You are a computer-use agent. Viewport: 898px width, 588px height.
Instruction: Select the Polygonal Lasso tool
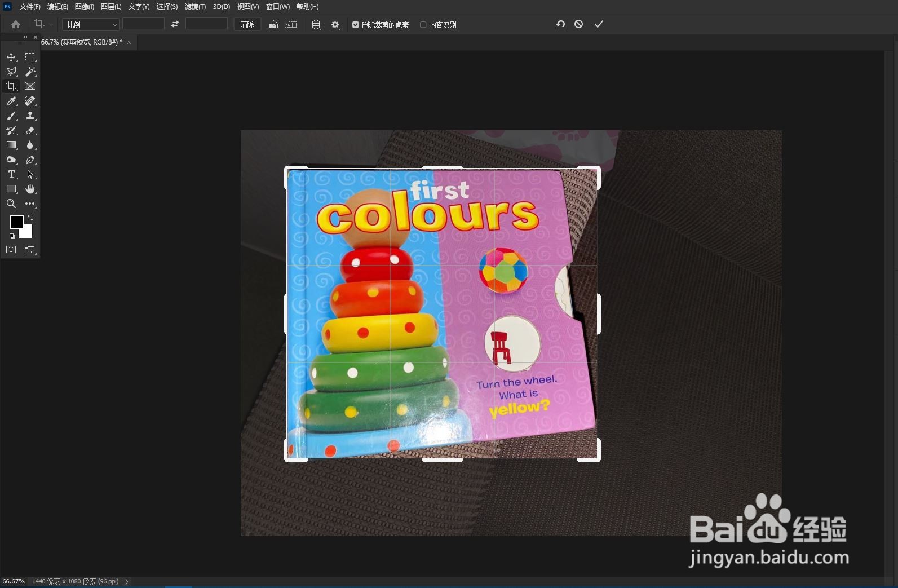click(11, 72)
